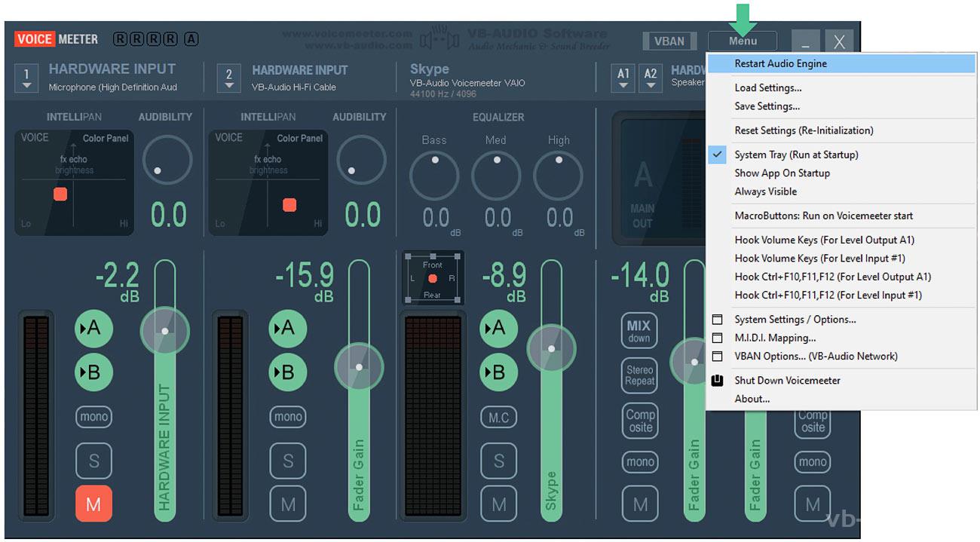
Task: Choose Save Settings... in the menu
Action: [x=767, y=106]
